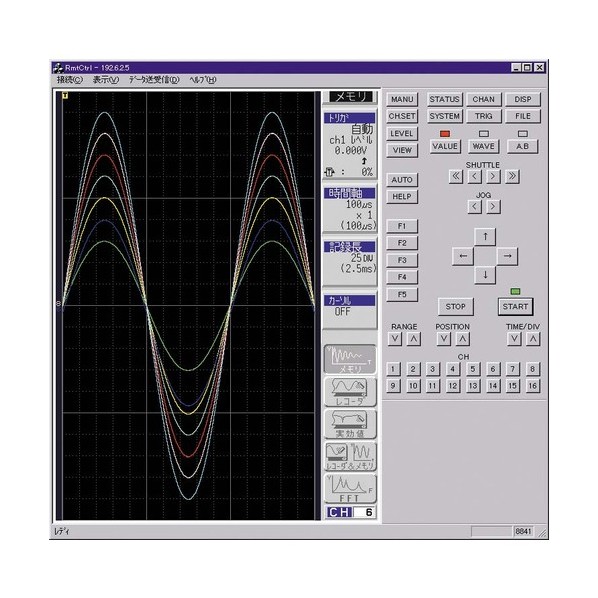Image resolution: width=598 pixels, height=598 pixels.
Task: Toggle the WAVE knob mode
Action: click(x=484, y=146)
